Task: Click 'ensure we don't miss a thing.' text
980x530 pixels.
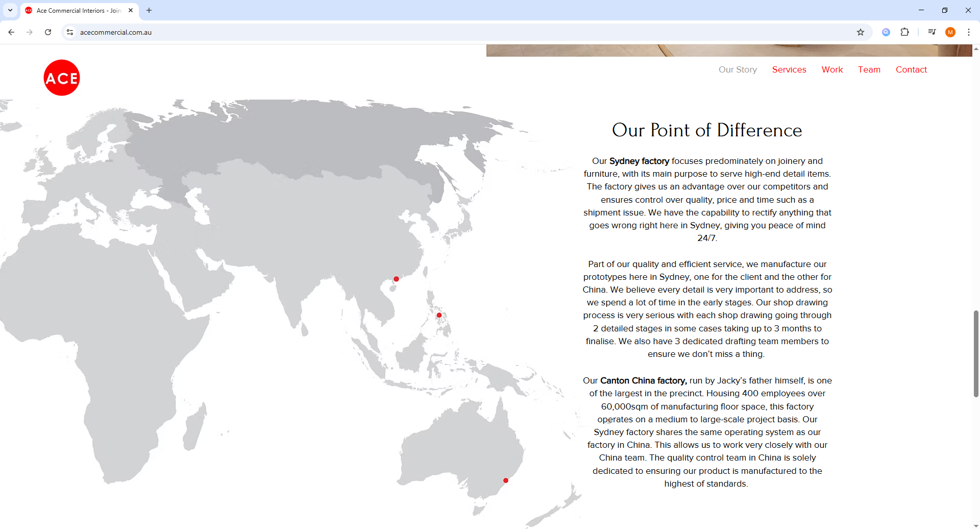Action: tap(706, 354)
